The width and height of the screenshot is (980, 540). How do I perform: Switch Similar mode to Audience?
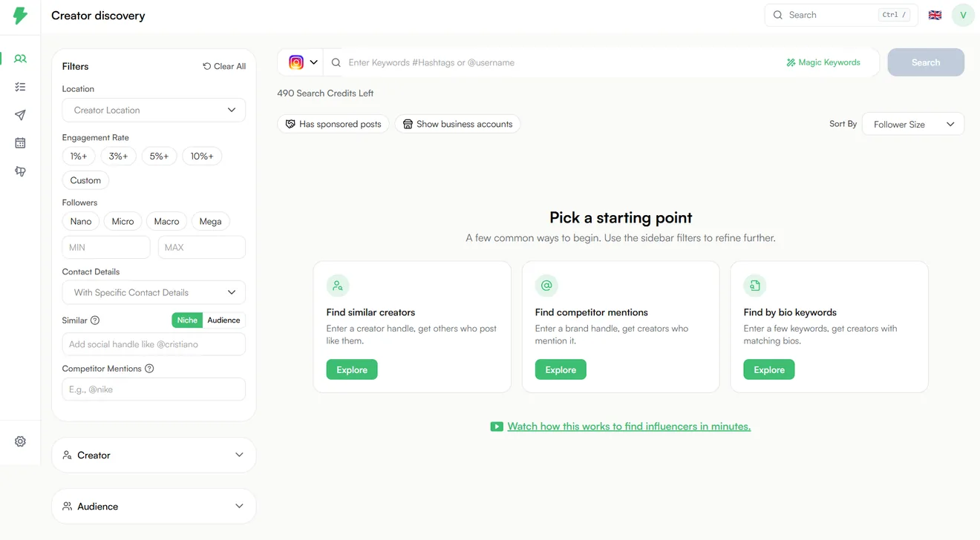(x=223, y=320)
